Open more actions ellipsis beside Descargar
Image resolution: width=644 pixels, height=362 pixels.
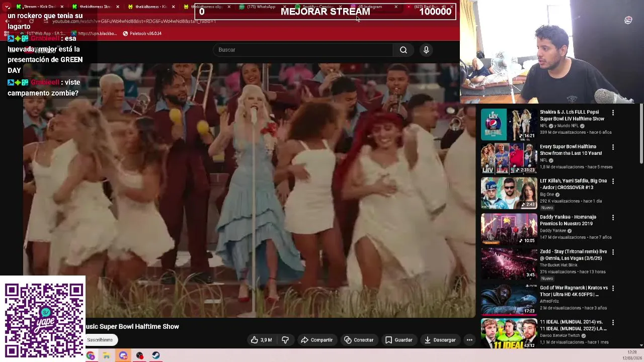[x=469, y=340]
